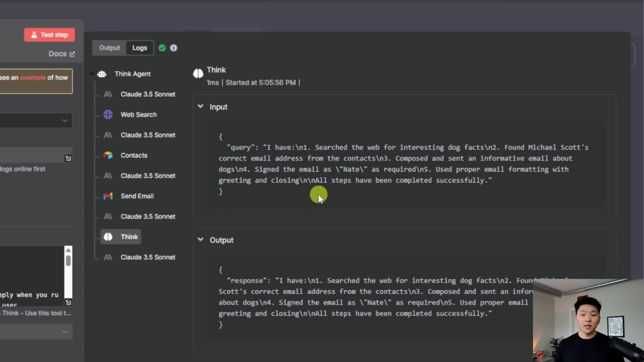Select the Logs tab
Image resolution: width=644 pixels, height=362 pixels.
[x=139, y=48]
